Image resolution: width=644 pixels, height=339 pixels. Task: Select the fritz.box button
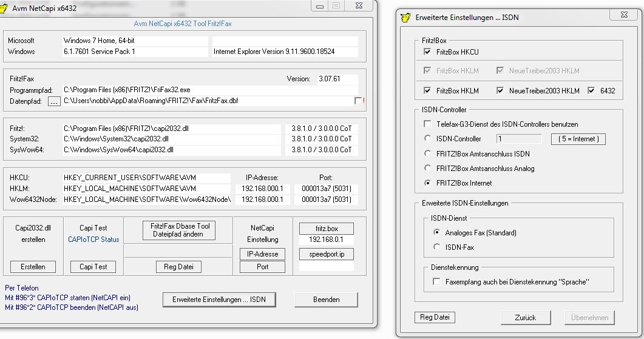tap(327, 229)
